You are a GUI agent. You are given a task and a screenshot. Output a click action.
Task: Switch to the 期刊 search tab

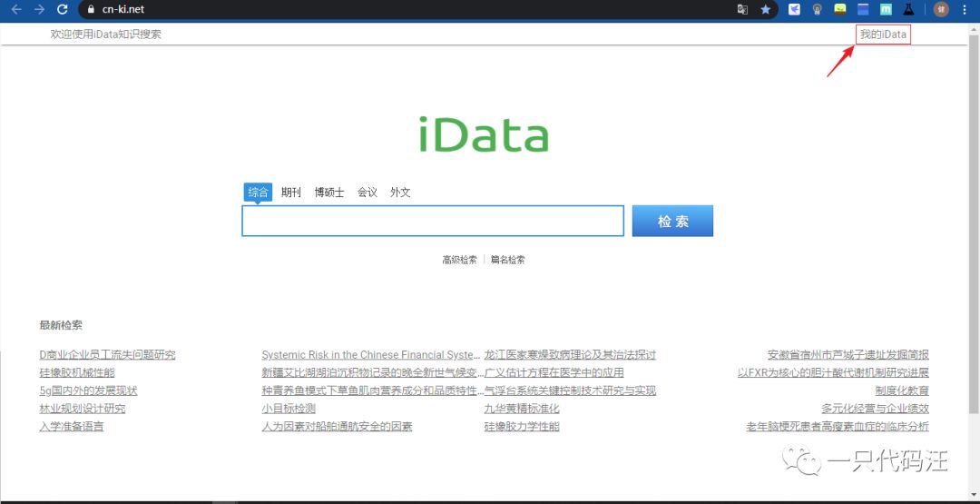(291, 193)
